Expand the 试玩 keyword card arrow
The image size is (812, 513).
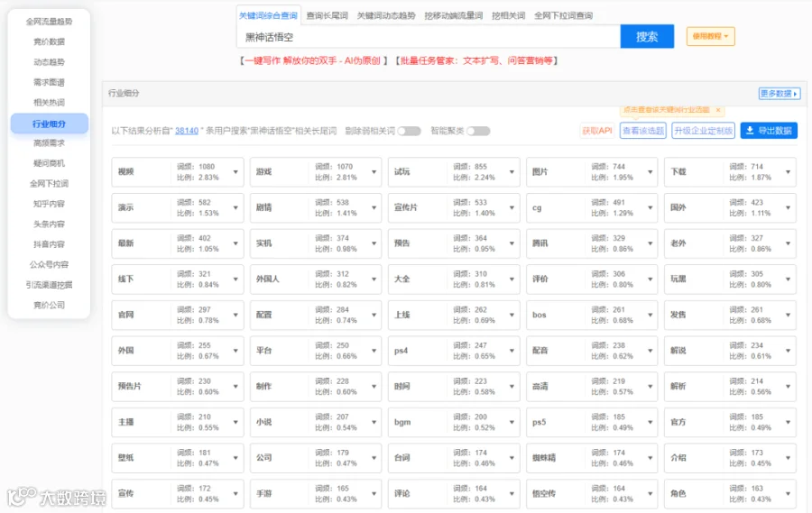[x=512, y=172]
